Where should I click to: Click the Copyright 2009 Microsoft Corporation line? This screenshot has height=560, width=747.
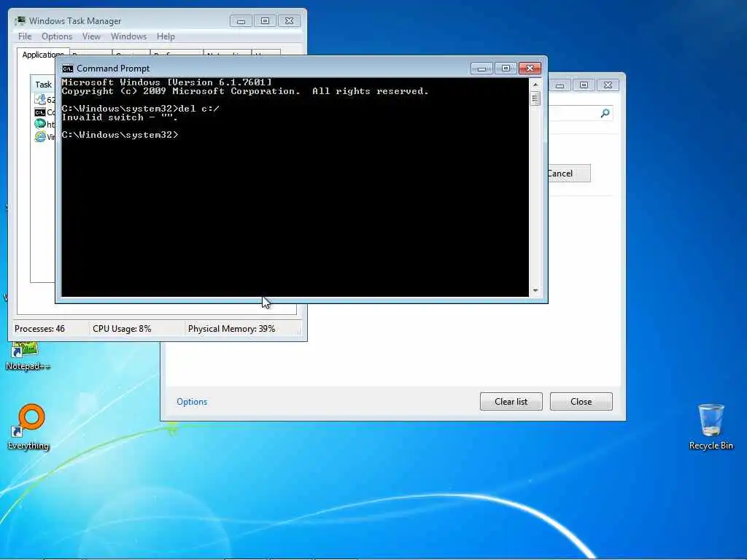[245, 91]
